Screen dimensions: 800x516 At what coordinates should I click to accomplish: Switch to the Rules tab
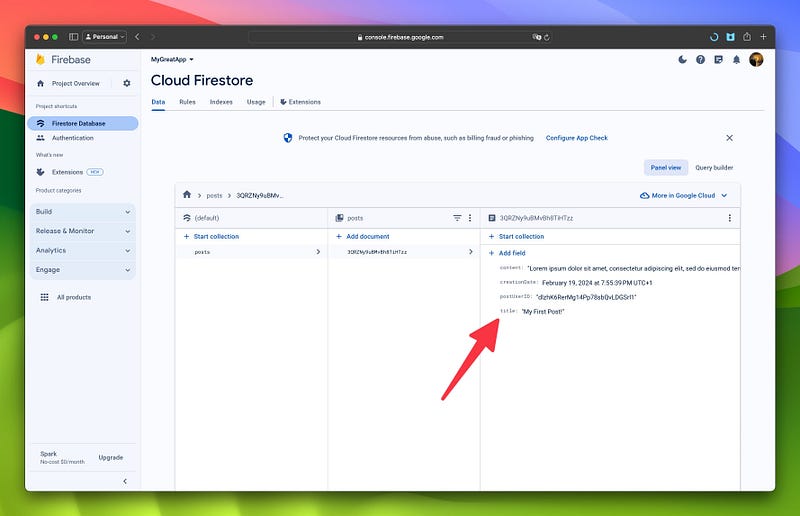[x=187, y=102]
